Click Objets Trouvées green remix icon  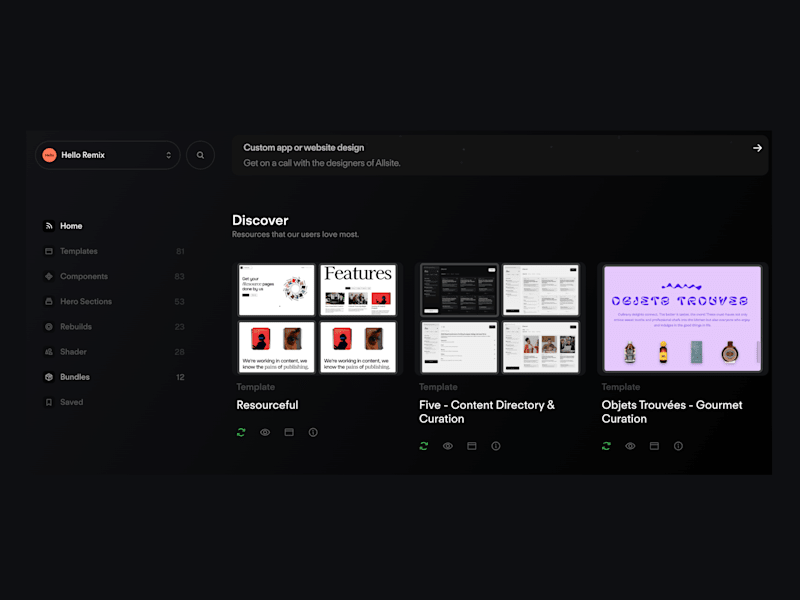coord(606,446)
